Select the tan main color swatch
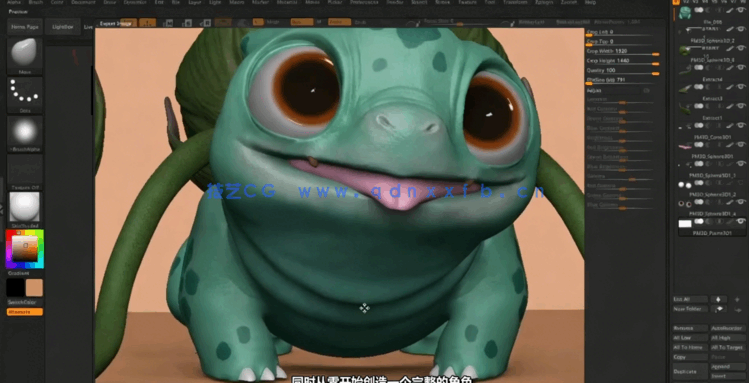The height and width of the screenshot is (383, 749). pos(34,288)
